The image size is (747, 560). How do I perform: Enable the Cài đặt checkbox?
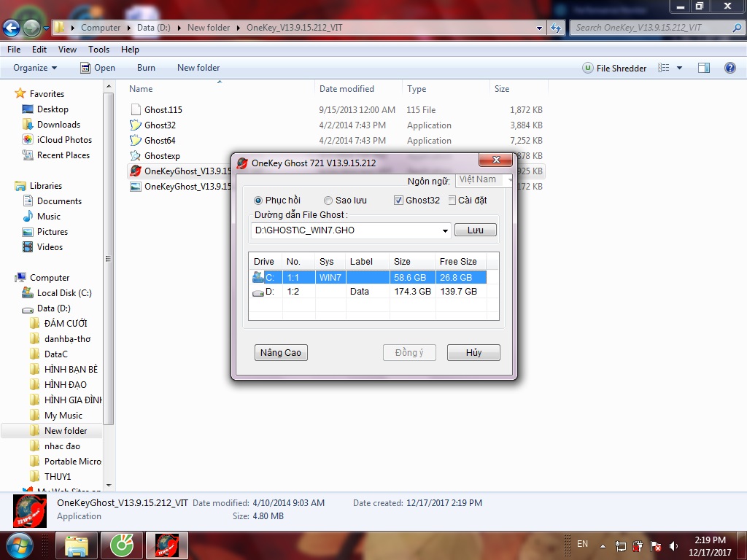coord(452,201)
